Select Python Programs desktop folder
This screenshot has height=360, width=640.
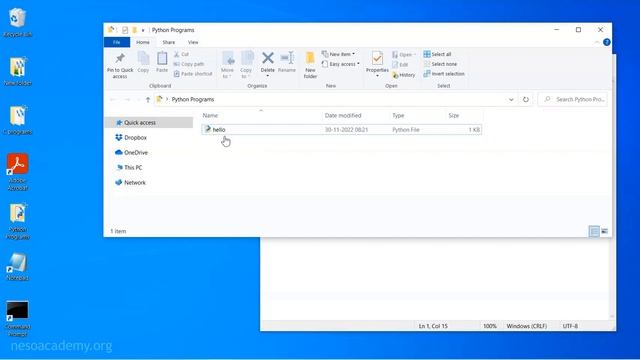coord(18,221)
